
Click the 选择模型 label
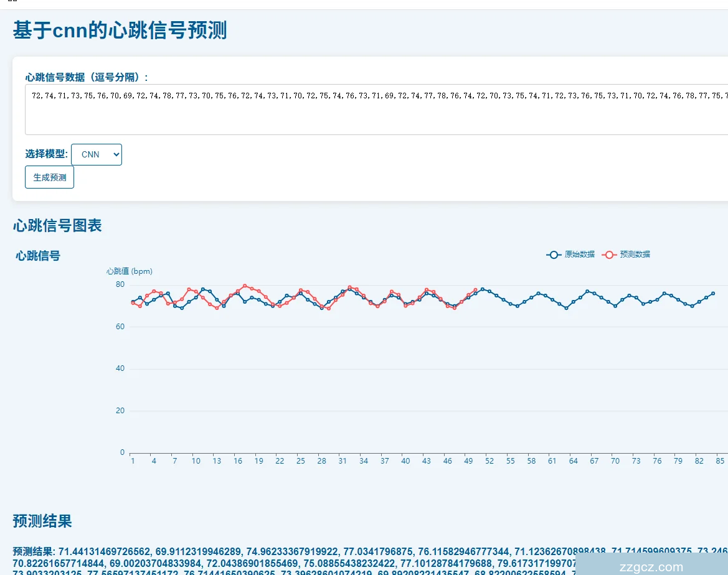[46, 154]
